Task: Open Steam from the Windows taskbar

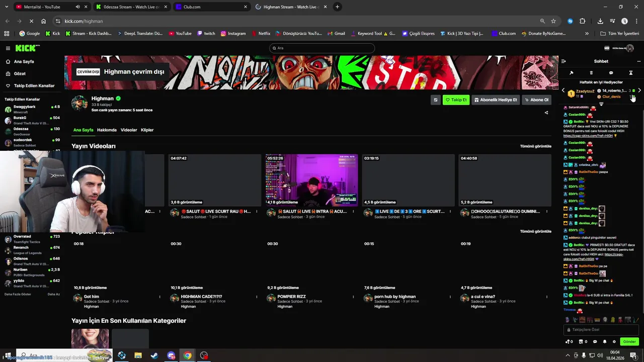Action: point(154,355)
